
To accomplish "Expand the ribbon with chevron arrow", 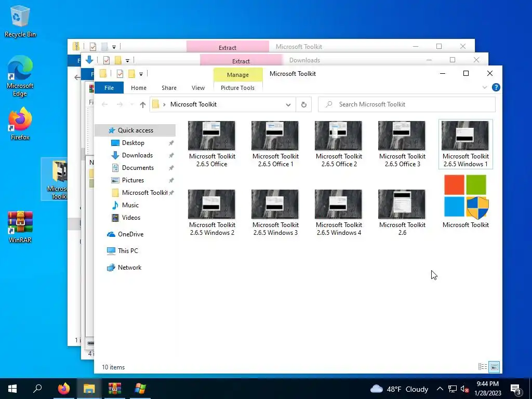I will pos(485,87).
